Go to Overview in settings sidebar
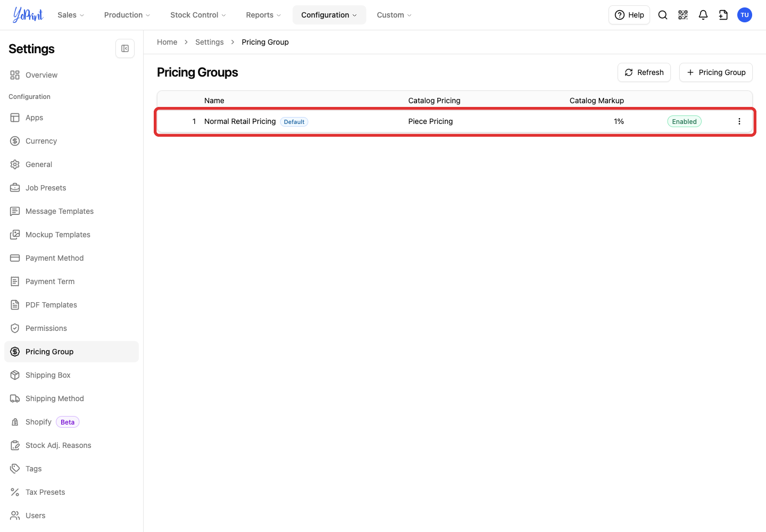 [71, 75]
